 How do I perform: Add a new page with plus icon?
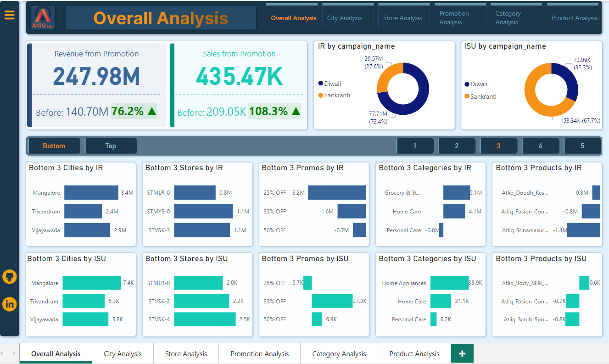pos(462,353)
